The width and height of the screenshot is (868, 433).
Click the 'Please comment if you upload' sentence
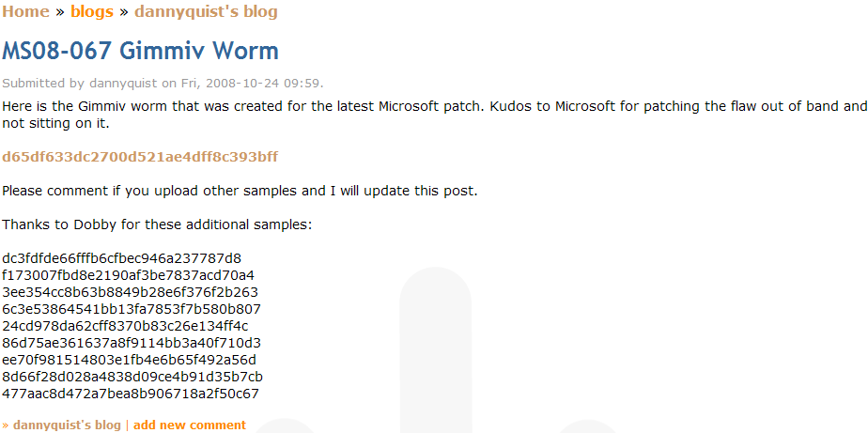click(240, 191)
